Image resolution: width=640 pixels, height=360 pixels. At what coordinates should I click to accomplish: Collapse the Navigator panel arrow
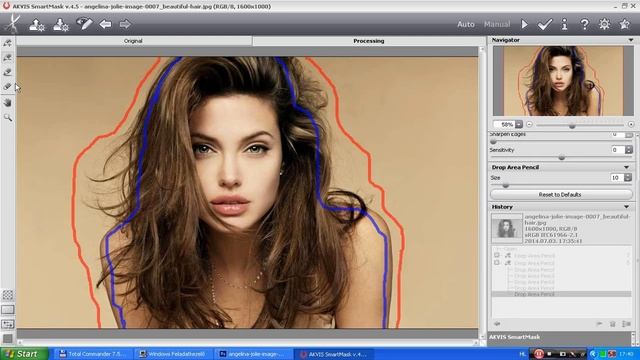pos(631,40)
